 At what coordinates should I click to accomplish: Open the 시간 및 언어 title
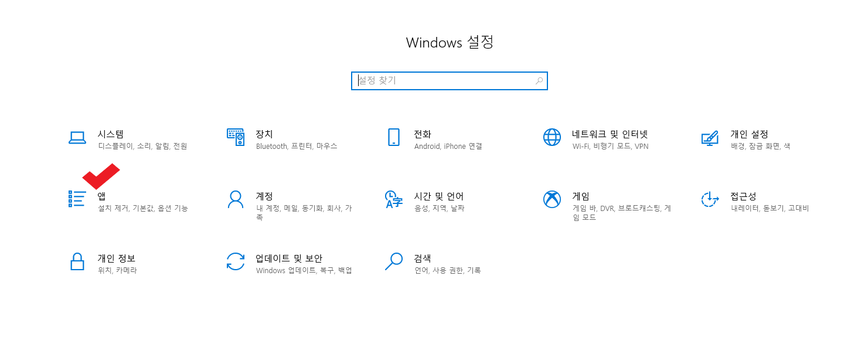coord(438,196)
